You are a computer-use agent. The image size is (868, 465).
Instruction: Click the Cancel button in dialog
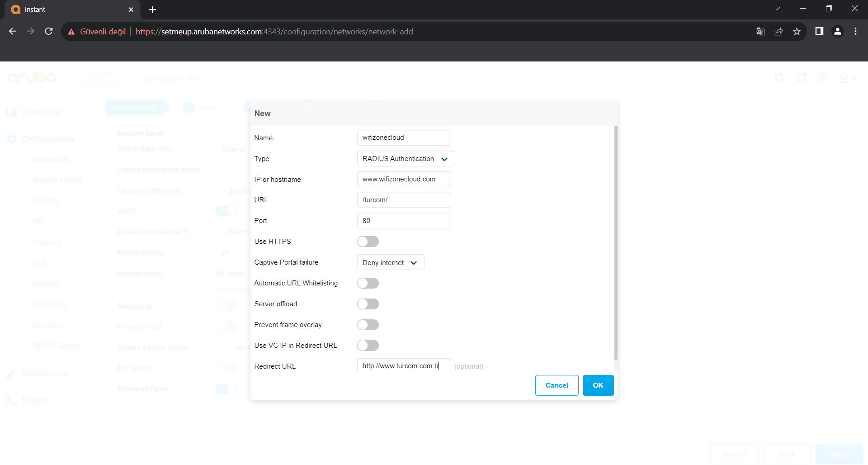(x=557, y=385)
